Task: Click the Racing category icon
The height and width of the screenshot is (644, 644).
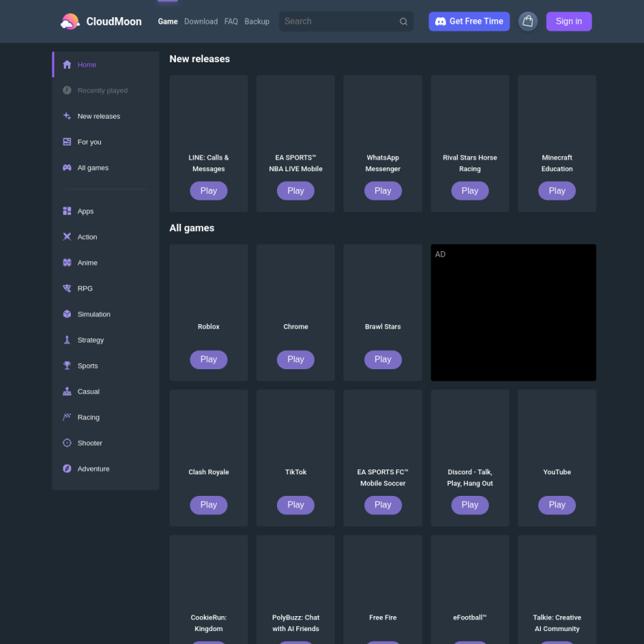Action: [x=67, y=417]
